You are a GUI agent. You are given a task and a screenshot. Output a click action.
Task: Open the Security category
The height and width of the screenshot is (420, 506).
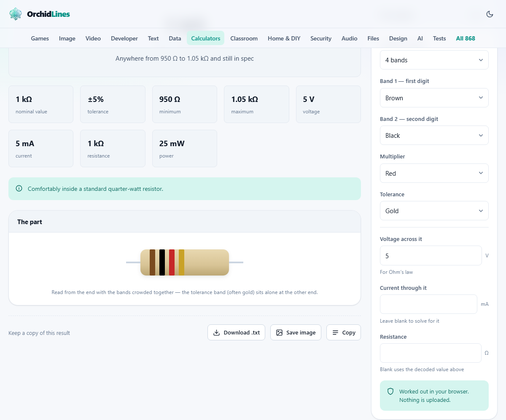(x=321, y=38)
